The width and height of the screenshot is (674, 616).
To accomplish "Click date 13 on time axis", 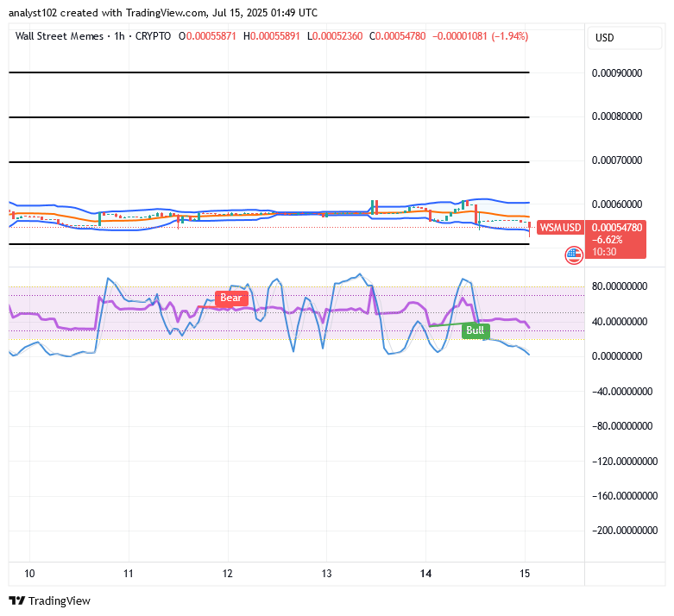I will (327, 574).
